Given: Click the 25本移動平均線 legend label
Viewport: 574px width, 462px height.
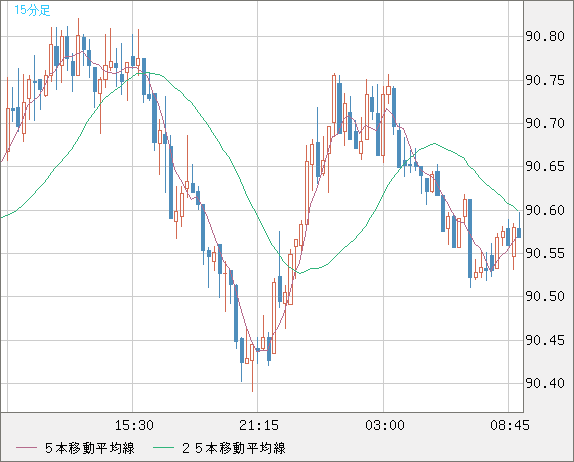Looking at the screenshot, I should (234, 448).
